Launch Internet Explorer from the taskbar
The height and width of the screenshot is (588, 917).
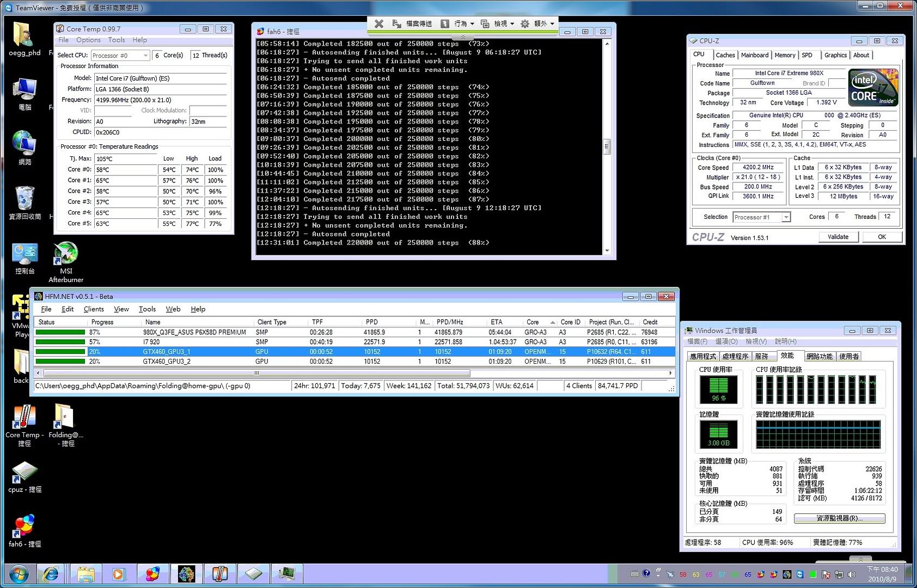[51, 574]
